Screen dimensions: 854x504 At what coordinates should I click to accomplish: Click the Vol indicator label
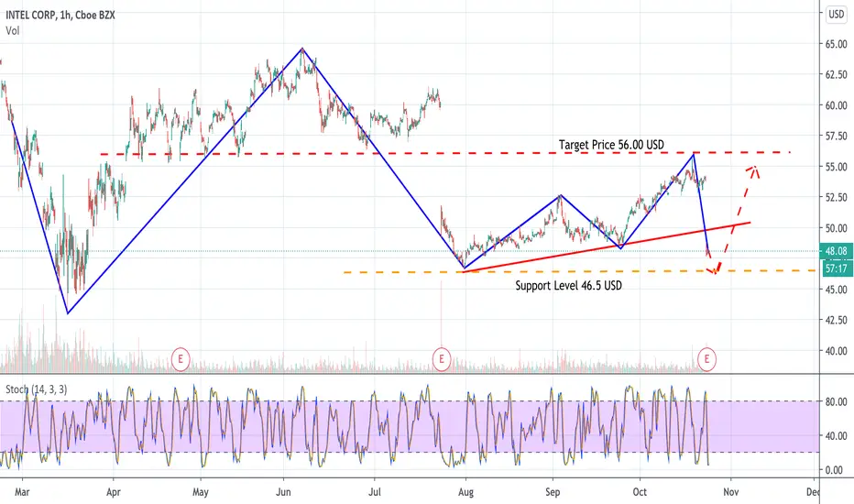[13, 31]
